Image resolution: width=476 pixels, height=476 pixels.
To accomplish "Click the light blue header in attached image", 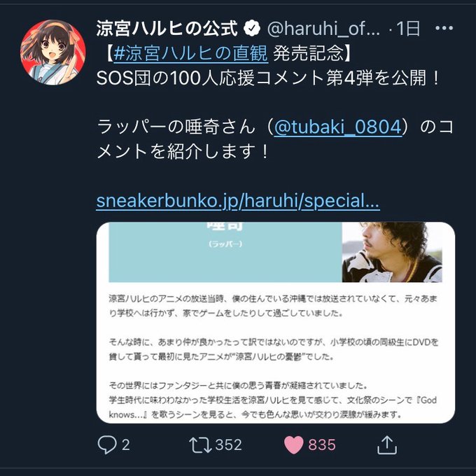I will (x=225, y=252).
